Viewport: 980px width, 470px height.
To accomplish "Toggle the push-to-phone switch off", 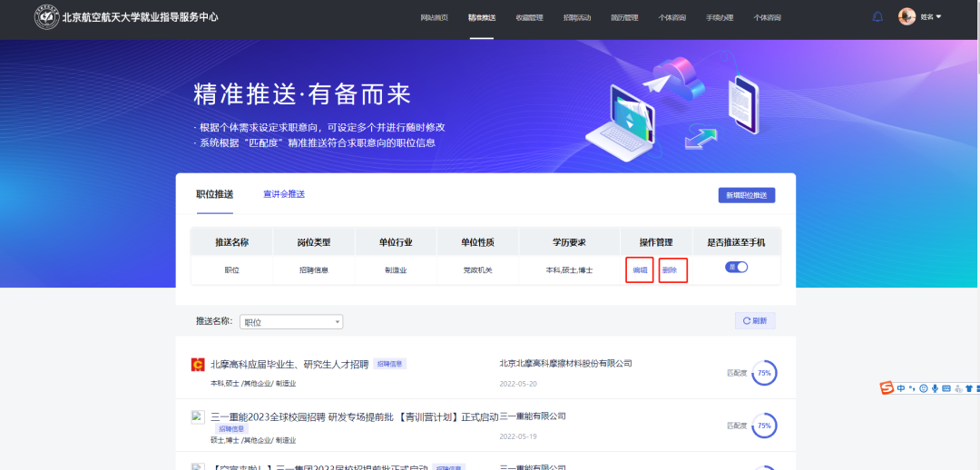I will (x=736, y=268).
